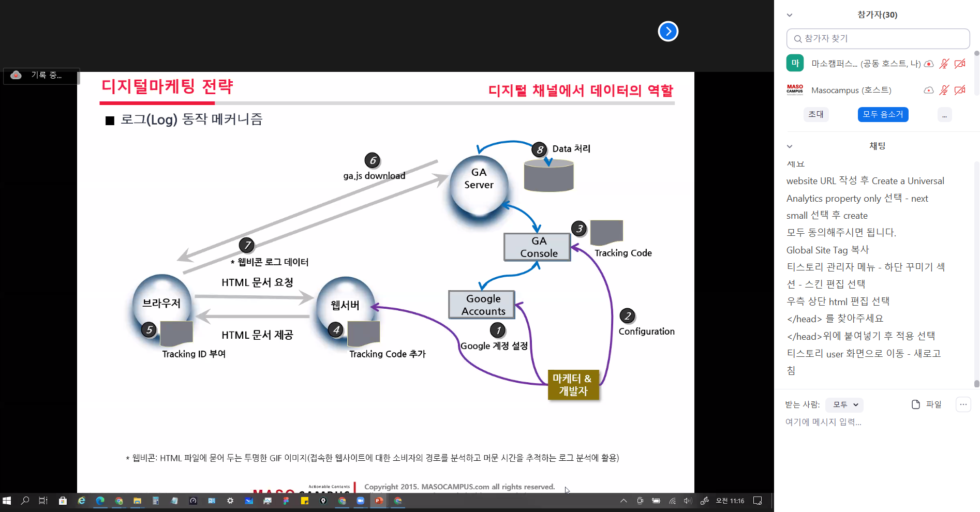The image size is (980, 512).
Task: Open chat more options menu next to 파일
Action: point(963,404)
